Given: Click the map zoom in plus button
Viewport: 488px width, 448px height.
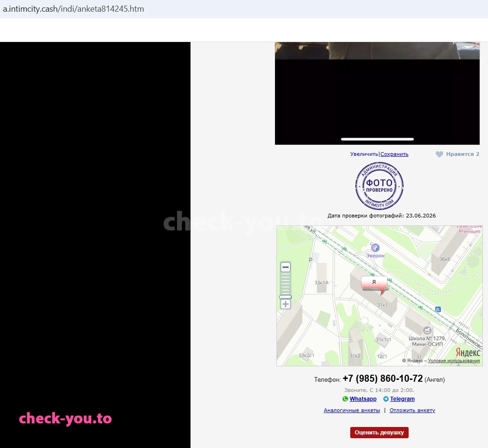Looking at the screenshot, I should pyautogui.click(x=285, y=304).
